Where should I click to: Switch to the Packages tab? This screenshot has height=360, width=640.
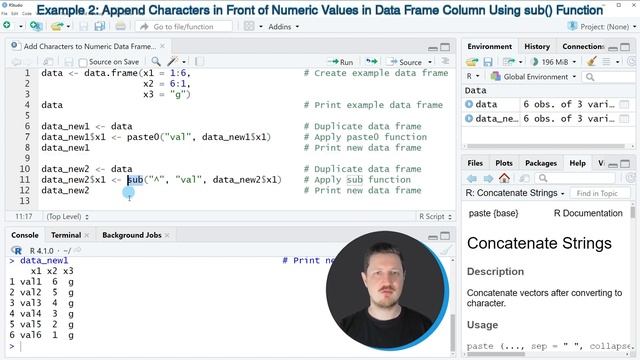[541, 163]
